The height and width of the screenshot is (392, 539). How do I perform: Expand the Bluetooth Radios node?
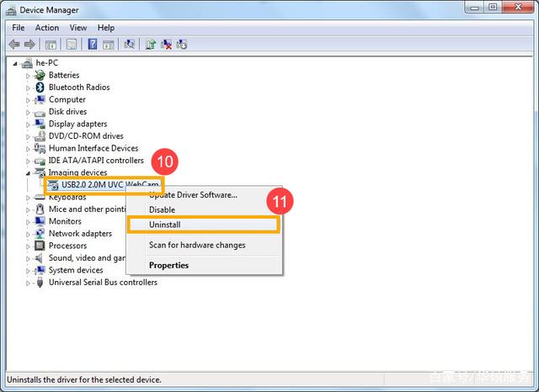coord(28,87)
